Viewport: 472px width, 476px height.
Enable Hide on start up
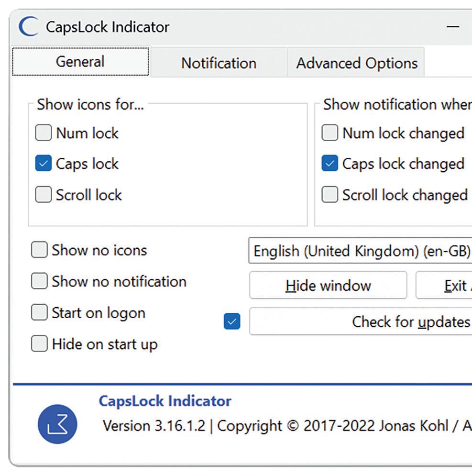[x=39, y=343]
